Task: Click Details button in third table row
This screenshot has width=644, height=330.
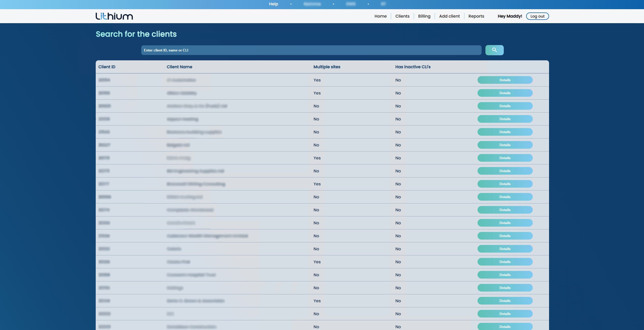Action: [x=505, y=106]
